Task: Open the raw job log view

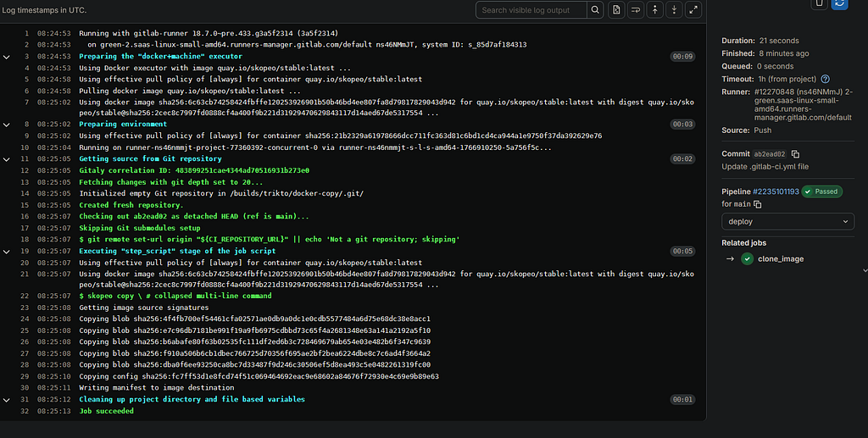Action: pos(616,10)
